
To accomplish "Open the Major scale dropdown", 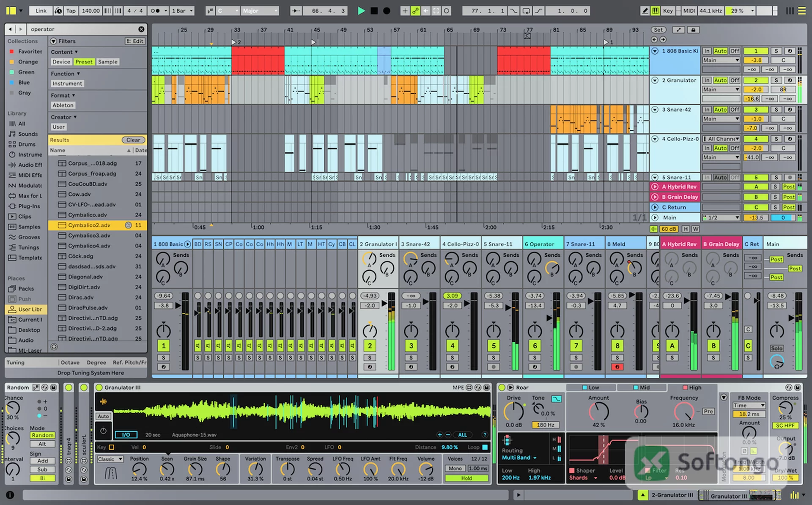I will 260,11.
